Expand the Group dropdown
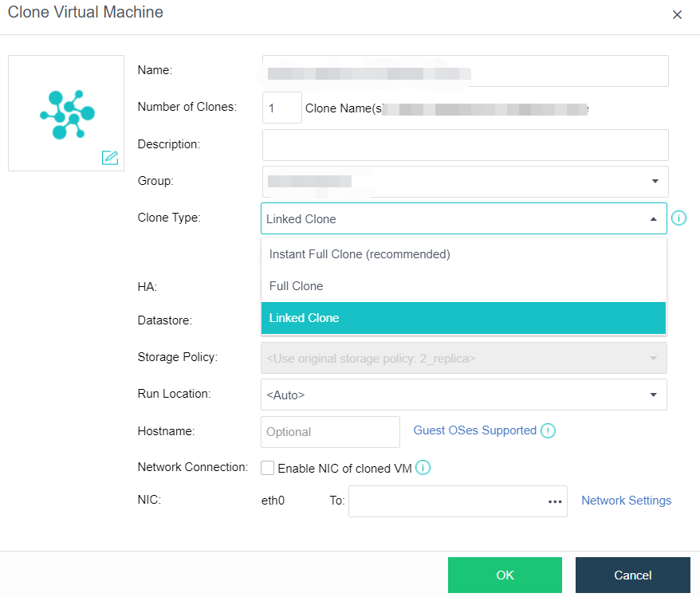Viewport: 700px width, 597px height. (654, 182)
